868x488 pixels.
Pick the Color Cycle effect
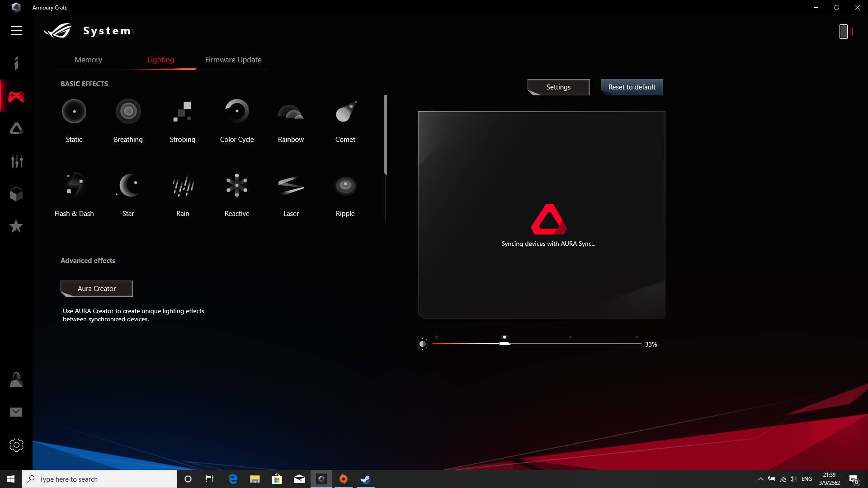point(237,111)
